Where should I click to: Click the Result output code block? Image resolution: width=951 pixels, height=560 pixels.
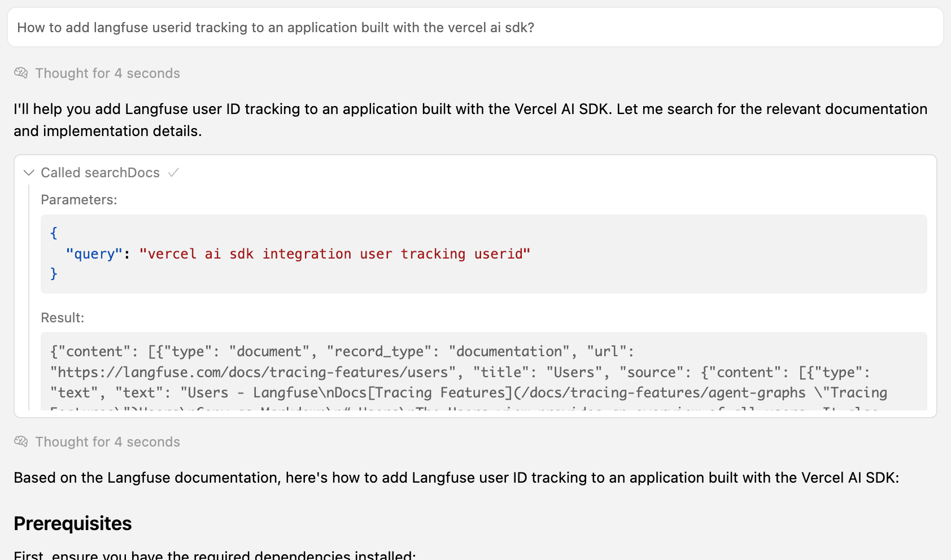pyautogui.click(x=483, y=371)
